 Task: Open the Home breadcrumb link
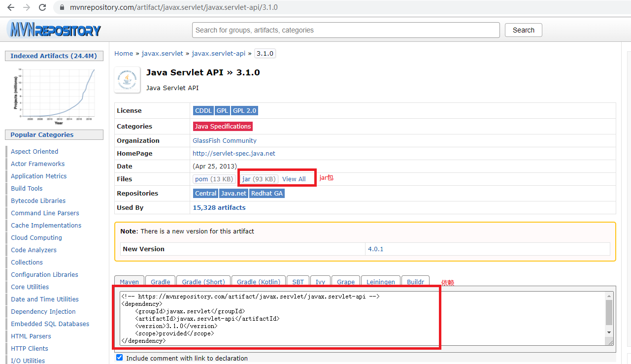[124, 53]
